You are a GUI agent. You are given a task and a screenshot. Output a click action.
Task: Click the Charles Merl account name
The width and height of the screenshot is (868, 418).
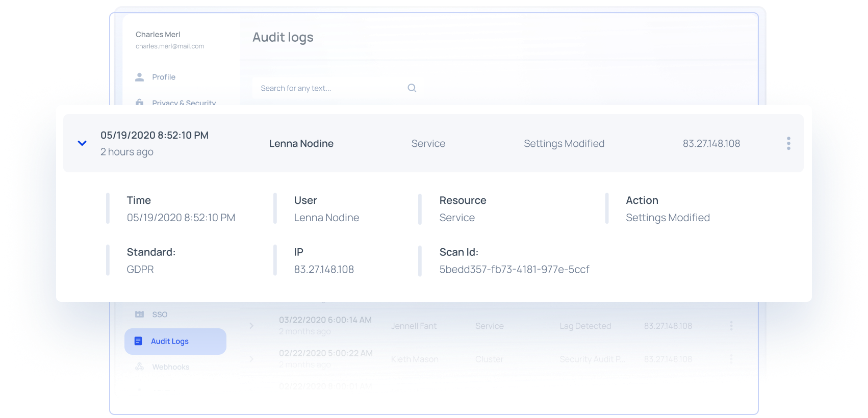point(158,35)
